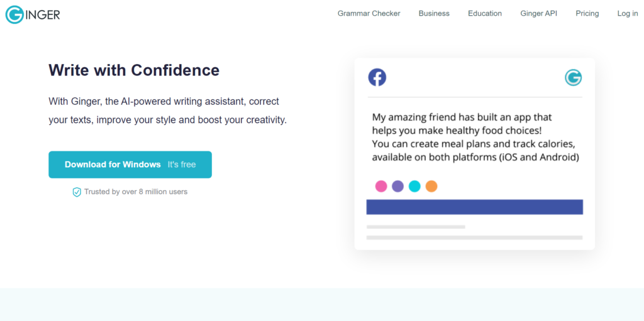Open the Ginger API link

539,14
